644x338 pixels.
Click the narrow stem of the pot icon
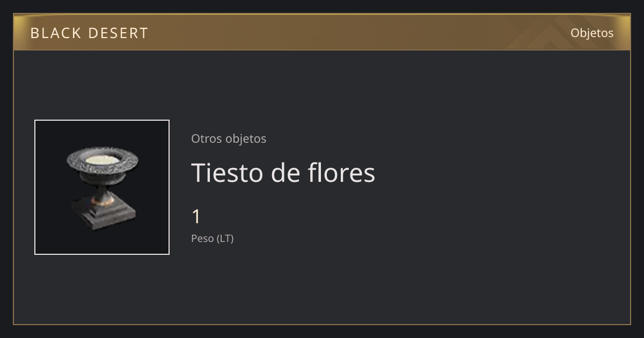point(102,189)
